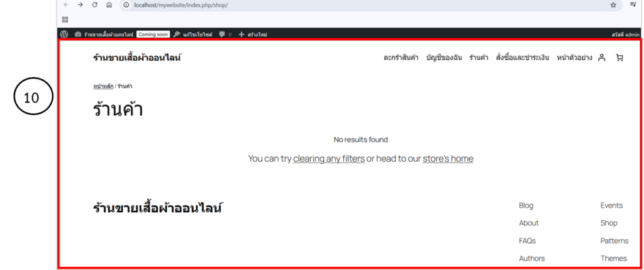
Task: Select บัญชีของฉัน in the navigation menu
Action: click(x=443, y=58)
